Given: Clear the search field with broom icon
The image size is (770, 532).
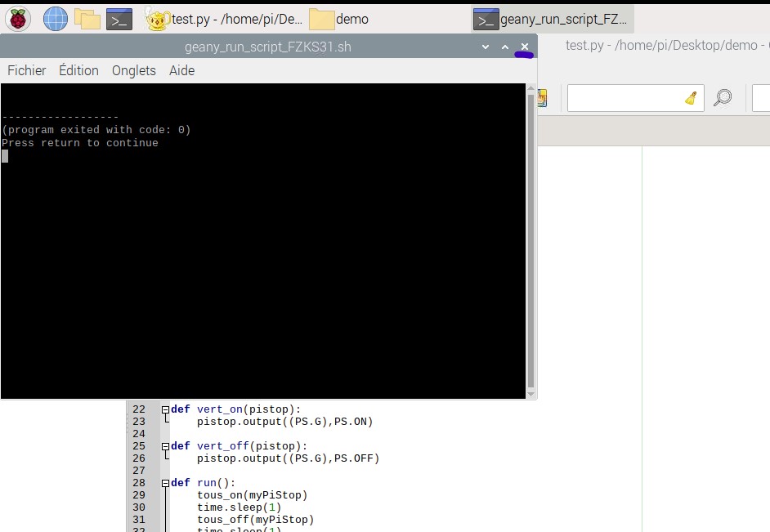Looking at the screenshot, I should (x=691, y=98).
